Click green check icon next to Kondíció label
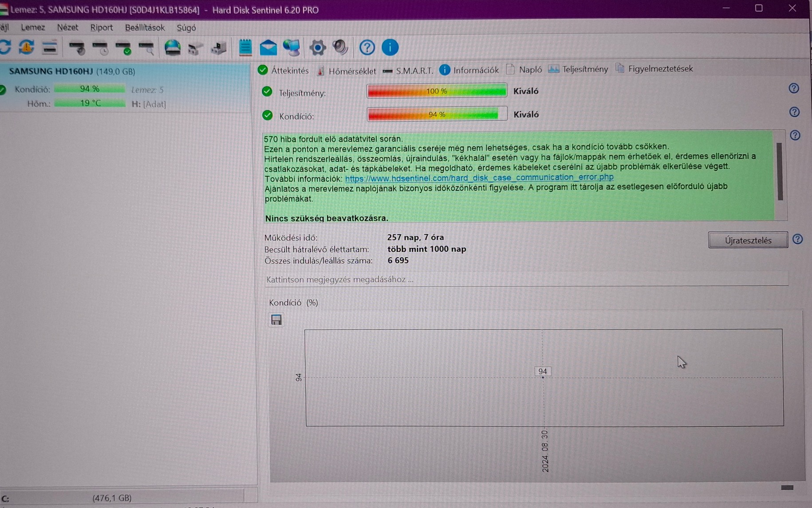This screenshot has height=508, width=812. [268, 115]
